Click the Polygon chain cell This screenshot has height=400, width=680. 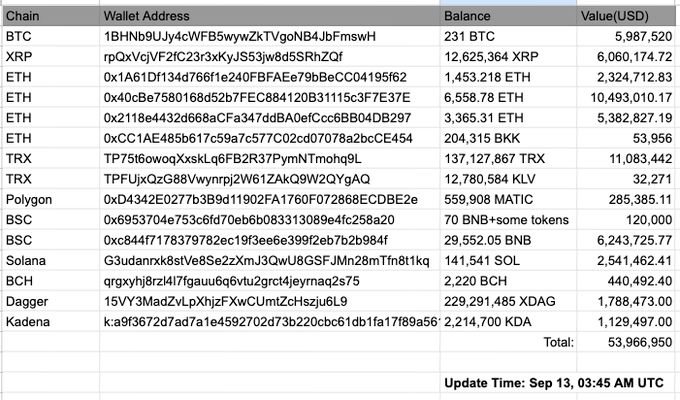tap(51, 200)
